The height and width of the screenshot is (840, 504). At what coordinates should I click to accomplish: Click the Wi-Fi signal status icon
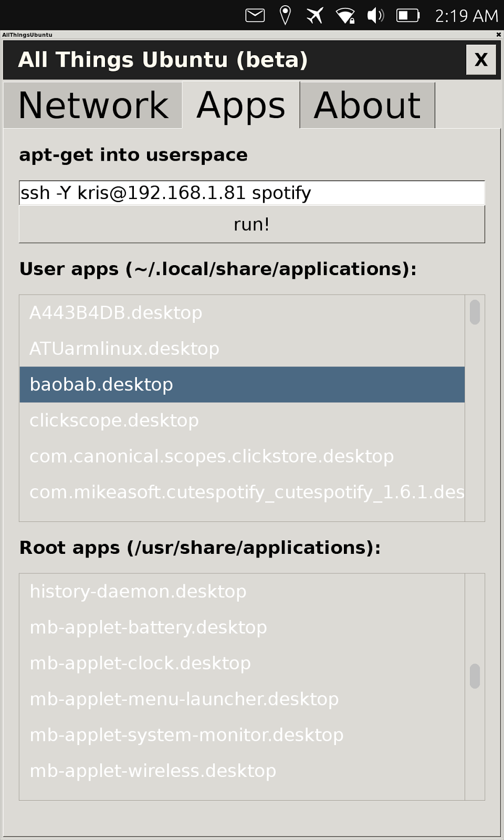(x=345, y=16)
